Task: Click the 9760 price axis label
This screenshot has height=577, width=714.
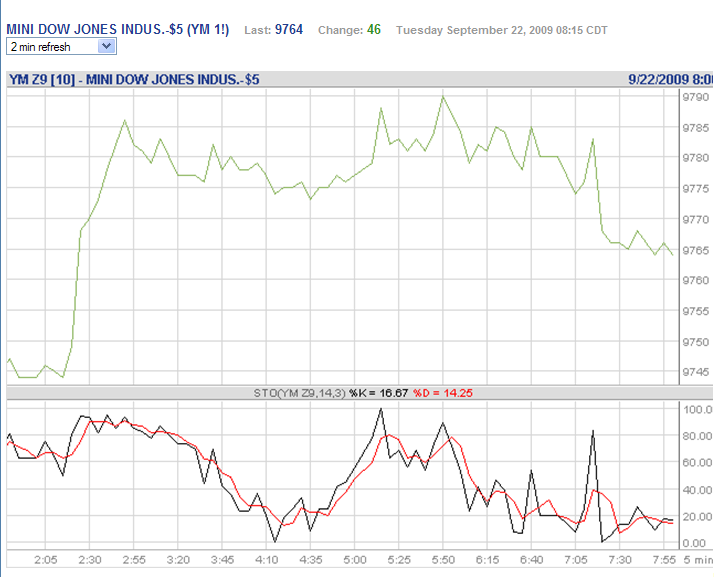Action: [695, 281]
